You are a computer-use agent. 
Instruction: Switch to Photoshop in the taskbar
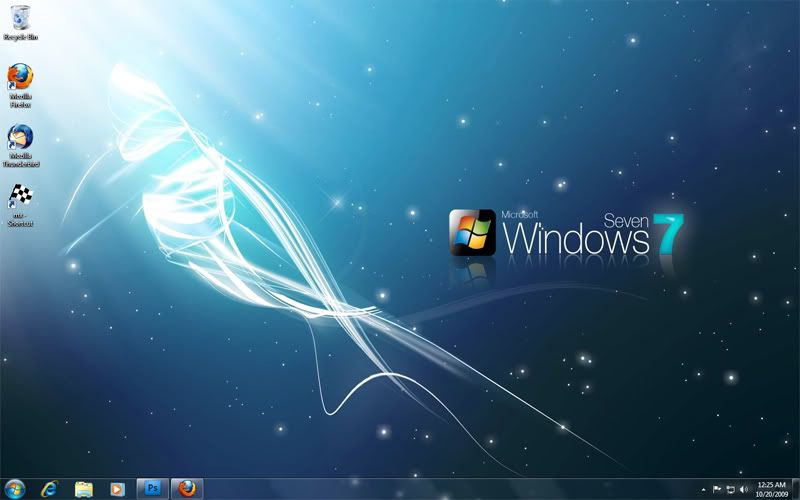tap(153, 488)
